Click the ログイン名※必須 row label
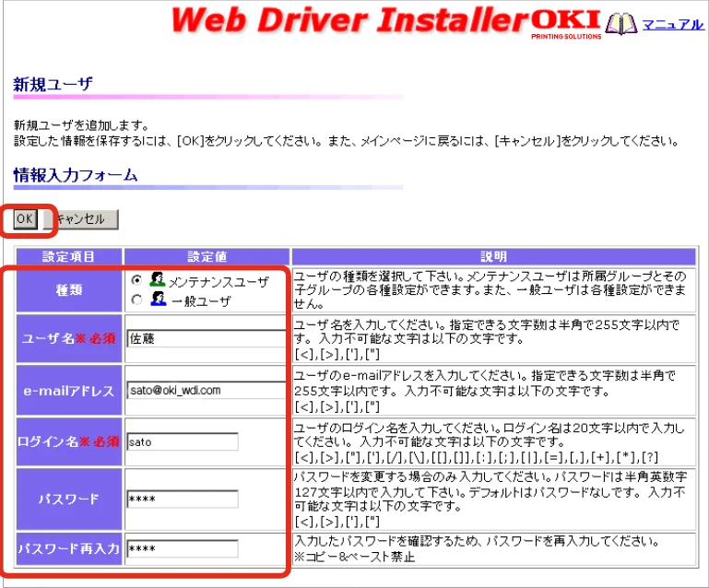 [69, 441]
